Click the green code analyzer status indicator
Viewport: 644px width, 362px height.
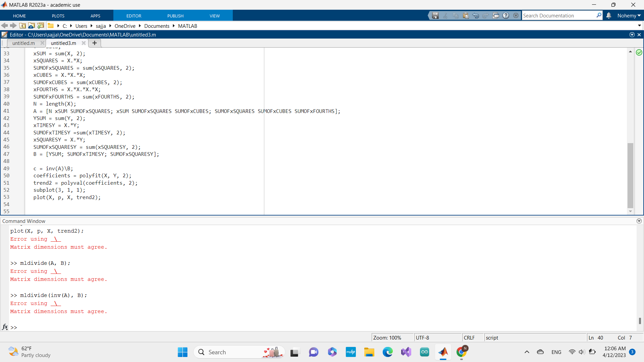pyautogui.click(x=639, y=52)
